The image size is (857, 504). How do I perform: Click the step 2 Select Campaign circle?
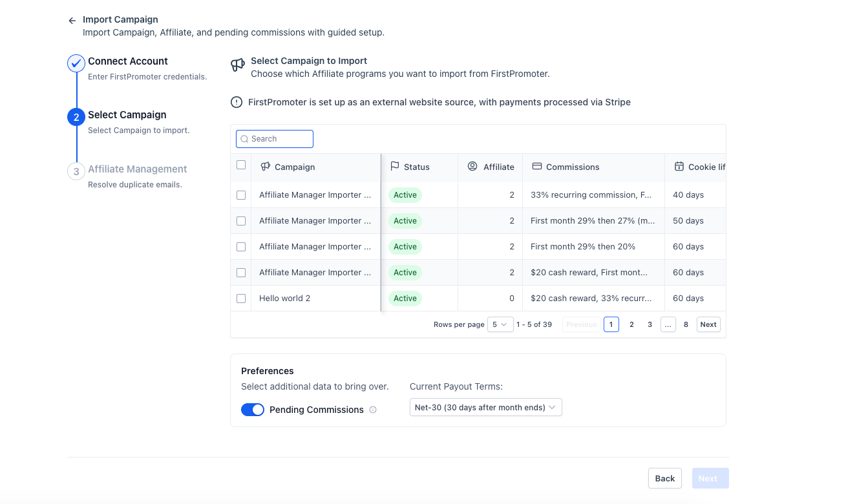pyautogui.click(x=76, y=117)
